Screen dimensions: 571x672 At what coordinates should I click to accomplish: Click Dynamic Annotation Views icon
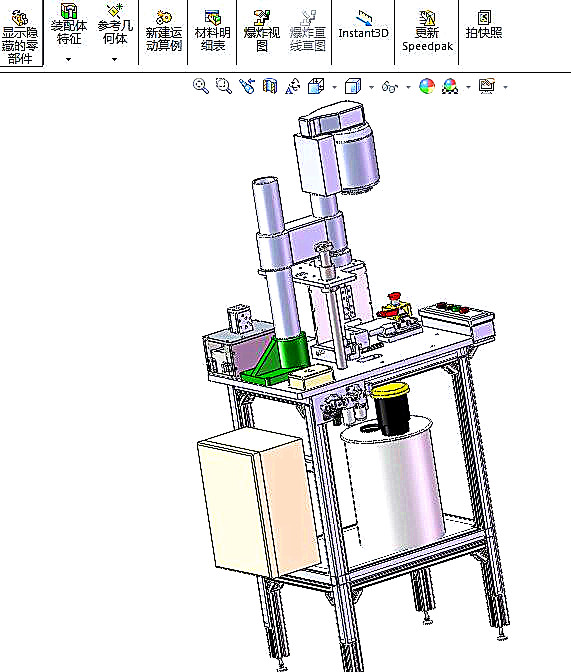[293, 86]
